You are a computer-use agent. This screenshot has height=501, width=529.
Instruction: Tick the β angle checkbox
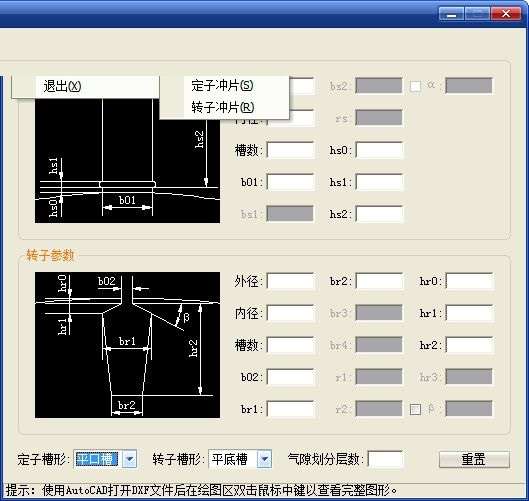pos(415,410)
